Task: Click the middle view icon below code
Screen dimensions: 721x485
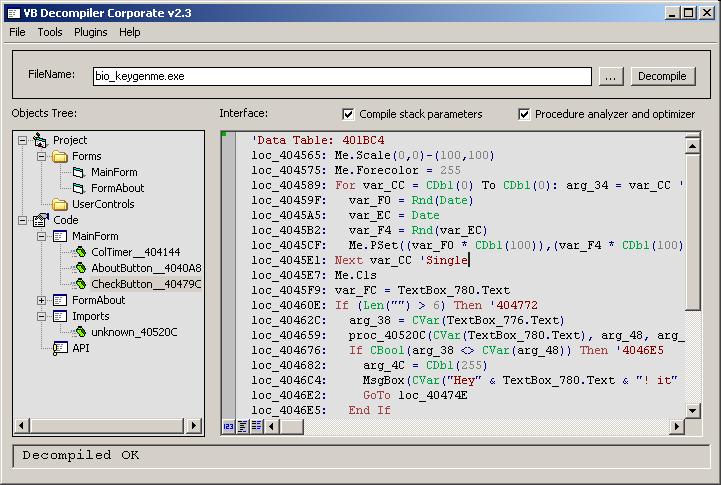Action: (243, 427)
